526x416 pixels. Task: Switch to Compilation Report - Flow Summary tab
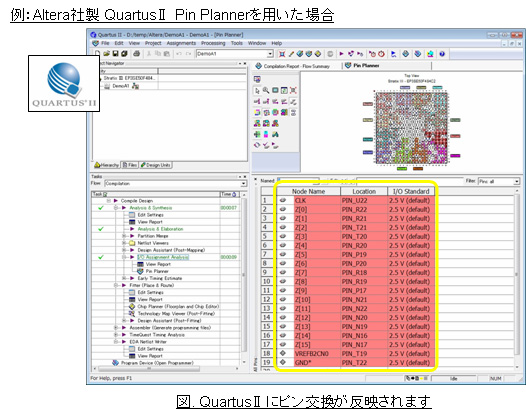tap(293, 66)
